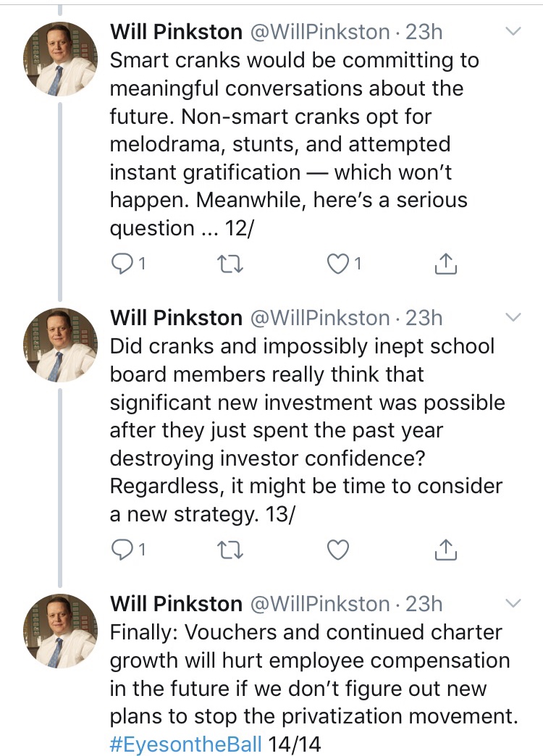Screen dimensions: 543x756
Task: Tap Will Pinkston's name on the 14/14 tweet
Action: tap(176, 604)
